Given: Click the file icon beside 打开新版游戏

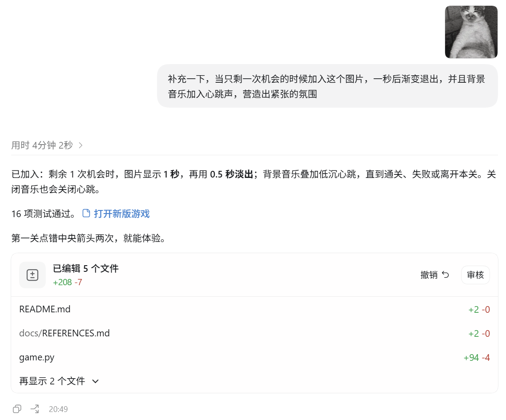Looking at the screenshot, I should tap(86, 214).
